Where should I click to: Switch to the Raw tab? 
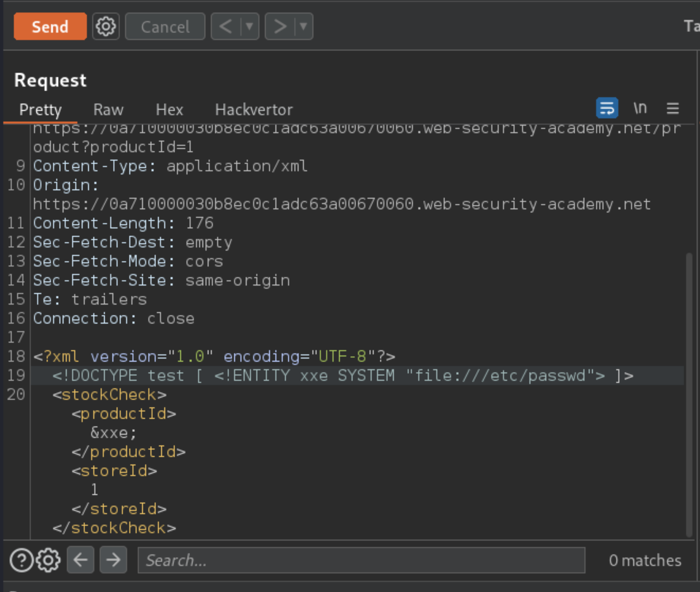pyautogui.click(x=108, y=109)
